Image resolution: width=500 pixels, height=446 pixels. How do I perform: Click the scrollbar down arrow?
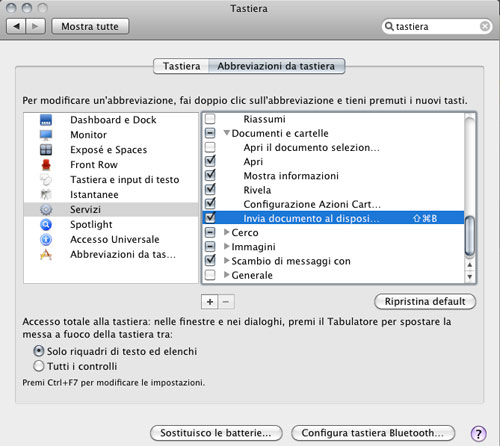tap(470, 276)
